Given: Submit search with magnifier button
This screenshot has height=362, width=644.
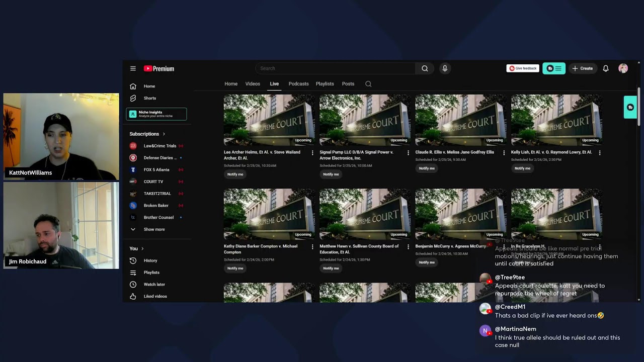Looking at the screenshot, I should (425, 68).
